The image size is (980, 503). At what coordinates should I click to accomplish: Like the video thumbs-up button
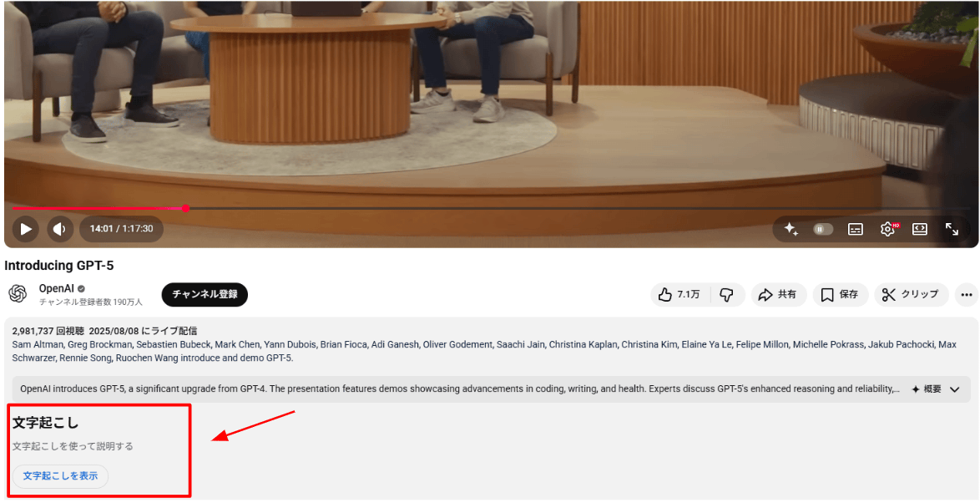tap(679, 295)
